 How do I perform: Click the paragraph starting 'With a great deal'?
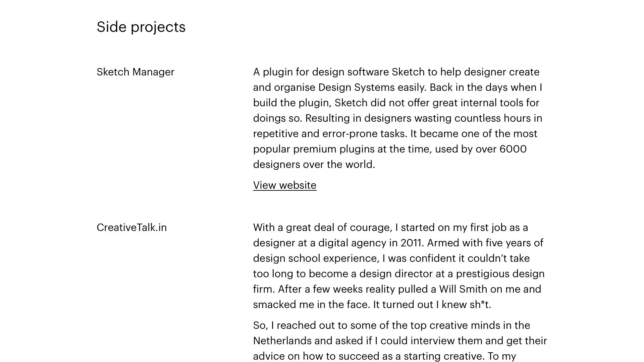[399, 266]
